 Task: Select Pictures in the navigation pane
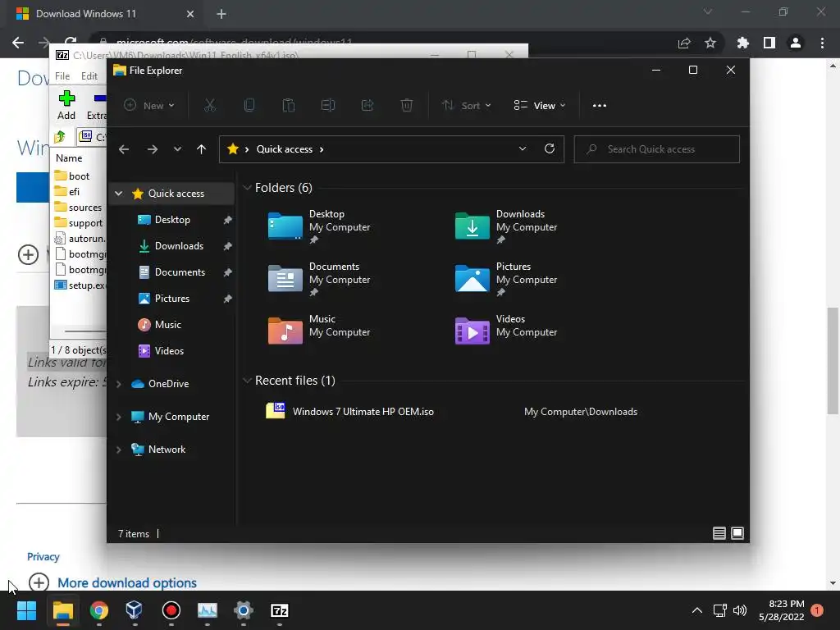[x=171, y=299]
